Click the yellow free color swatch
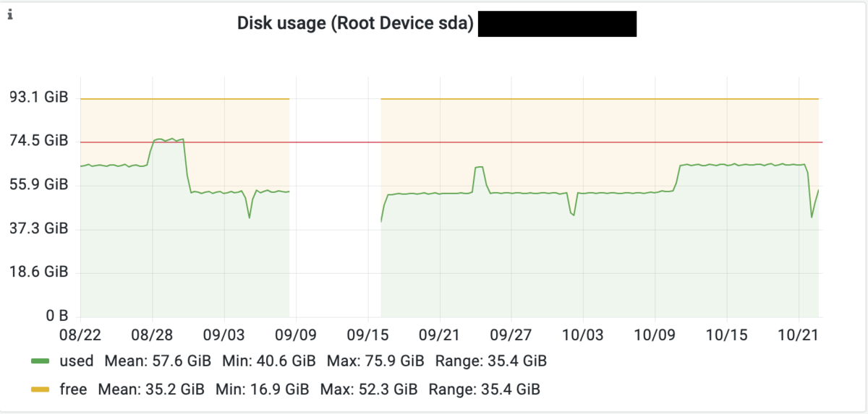The image size is (868, 414). coord(42,390)
